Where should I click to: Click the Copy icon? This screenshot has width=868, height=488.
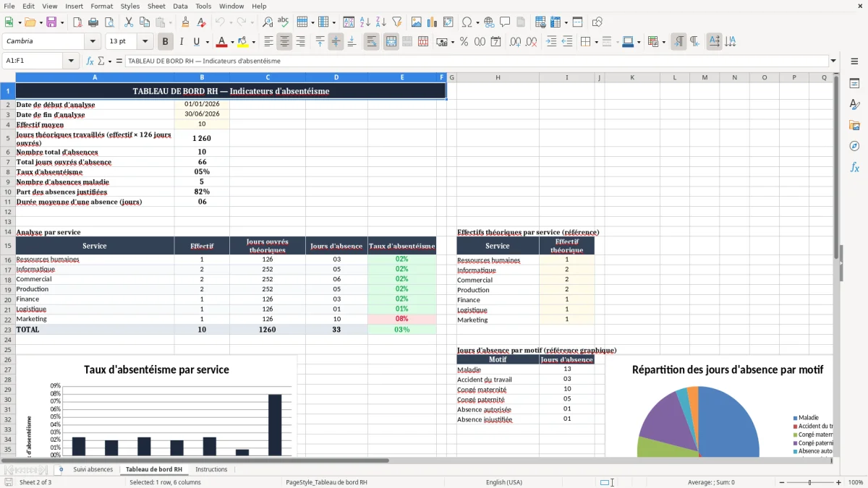144,22
